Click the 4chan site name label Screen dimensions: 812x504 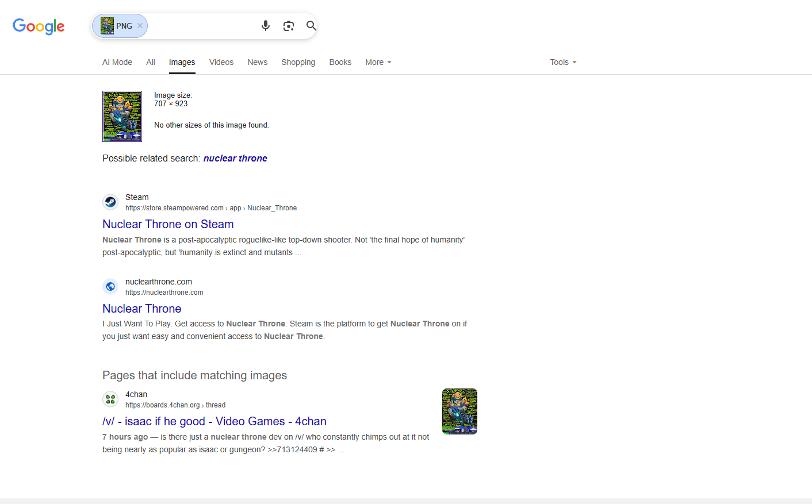(x=136, y=394)
